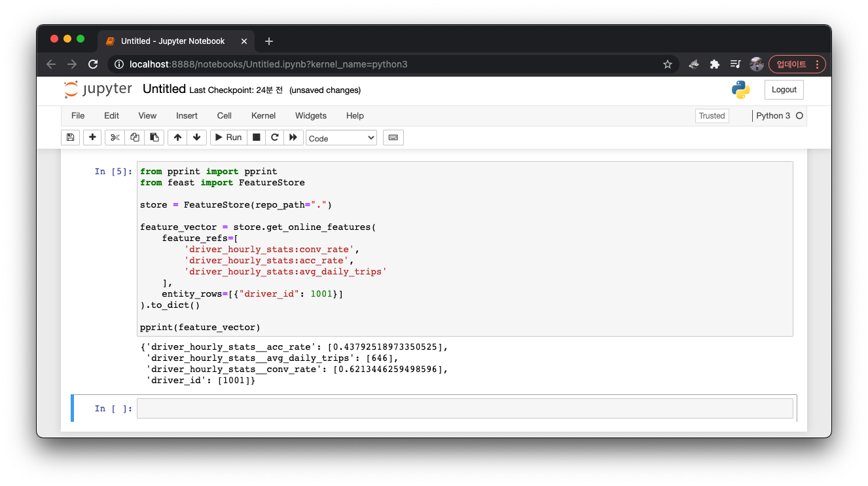Click the 'driver_id': [1001] output line
868x486 pixels.
pyautogui.click(x=200, y=380)
